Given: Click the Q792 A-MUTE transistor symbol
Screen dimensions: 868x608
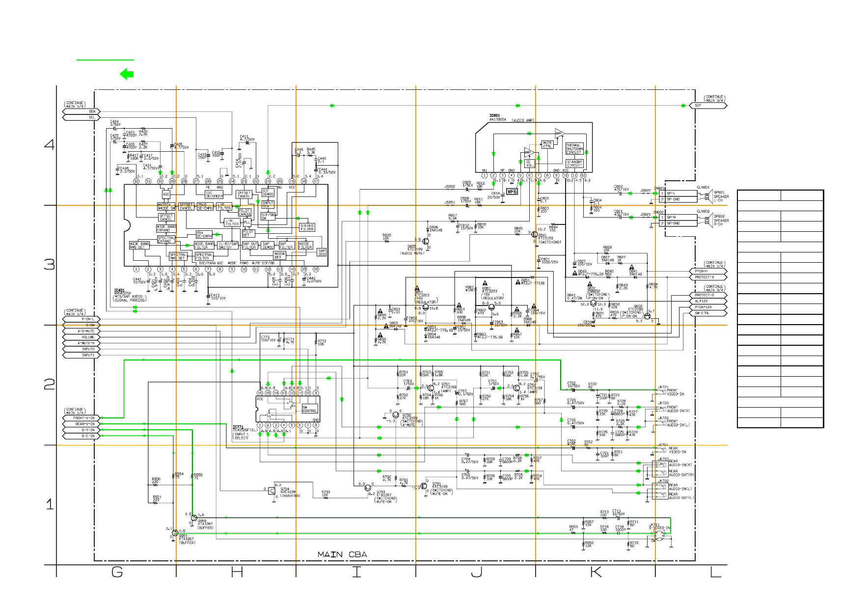Looking at the screenshot, I should coord(396,415).
